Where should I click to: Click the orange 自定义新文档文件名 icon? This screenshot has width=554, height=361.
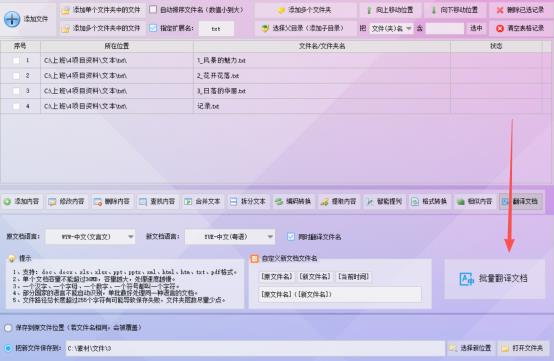(254, 259)
